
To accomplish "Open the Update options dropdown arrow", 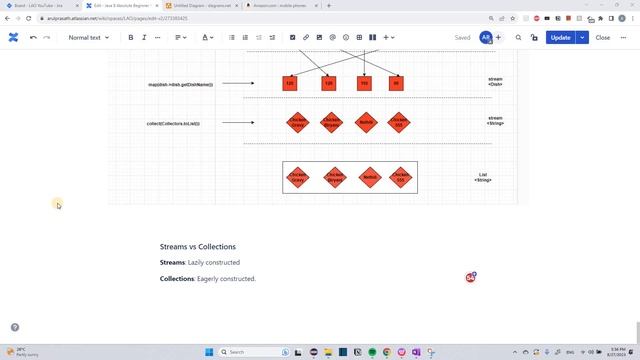I will click(582, 38).
